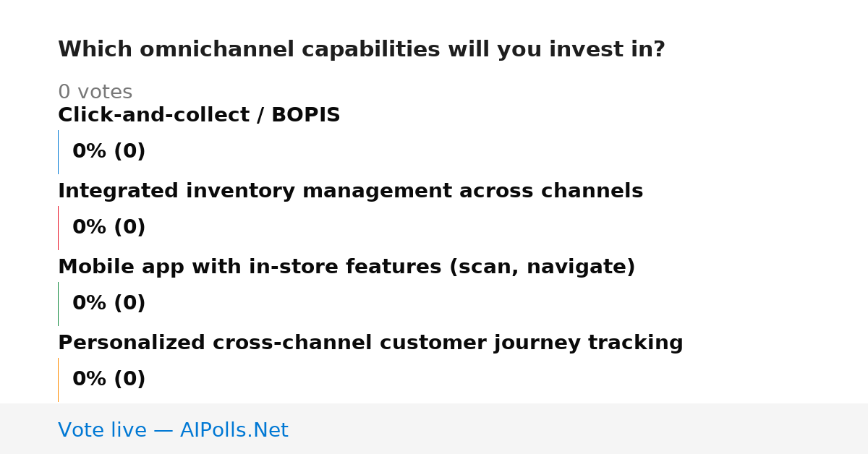868x454 pixels.
Task: Click 0% (0) result under Mobile app
Action: point(109,304)
